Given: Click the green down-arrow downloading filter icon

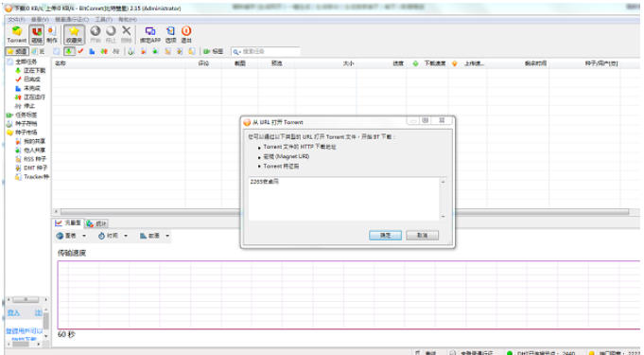Looking at the screenshot, I should (x=69, y=51).
